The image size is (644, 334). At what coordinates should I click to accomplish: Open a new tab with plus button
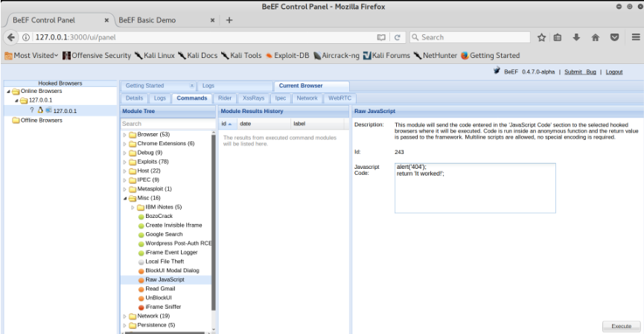tap(229, 20)
